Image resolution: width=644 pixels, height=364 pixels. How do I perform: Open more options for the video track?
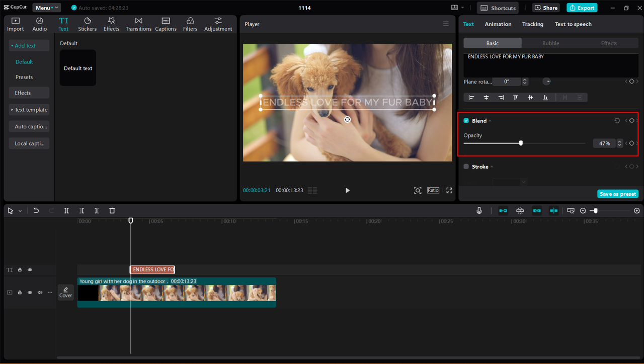click(x=50, y=293)
